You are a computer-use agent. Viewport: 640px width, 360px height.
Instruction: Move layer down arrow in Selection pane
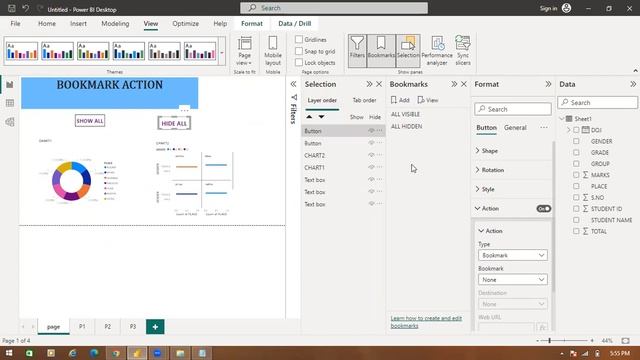[x=322, y=117]
